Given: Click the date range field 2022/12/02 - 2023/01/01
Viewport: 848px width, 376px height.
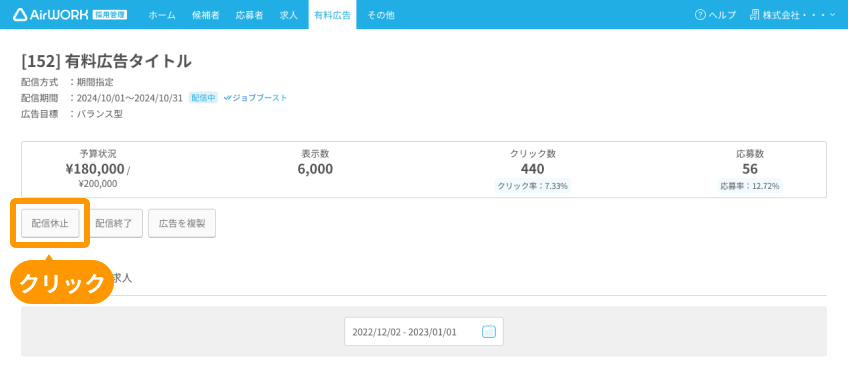Looking at the screenshot, I should coord(424,332).
